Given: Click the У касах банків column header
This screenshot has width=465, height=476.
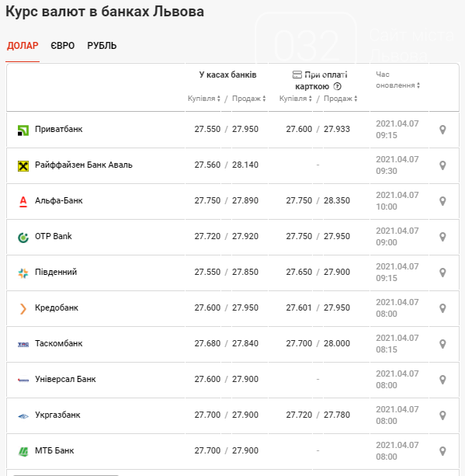Looking at the screenshot, I should pyautogui.click(x=227, y=75).
